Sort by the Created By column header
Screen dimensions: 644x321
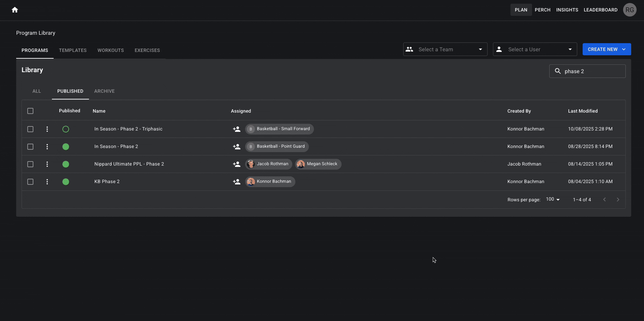[519, 111]
